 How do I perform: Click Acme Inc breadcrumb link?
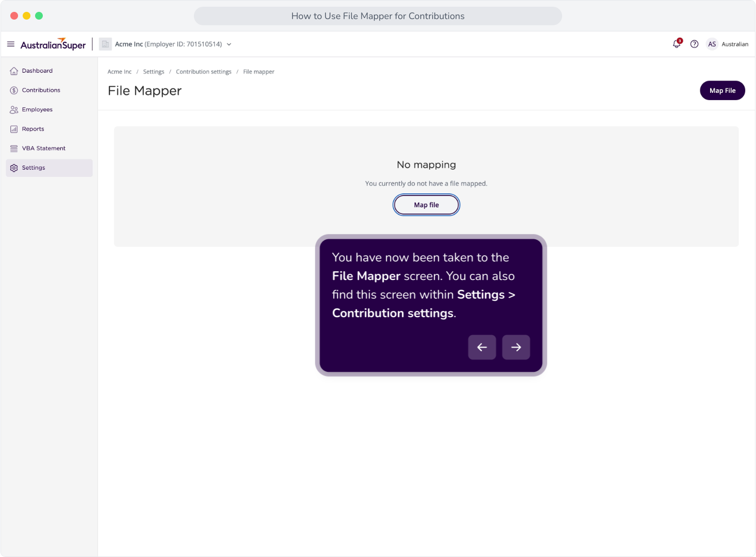click(x=120, y=72)
